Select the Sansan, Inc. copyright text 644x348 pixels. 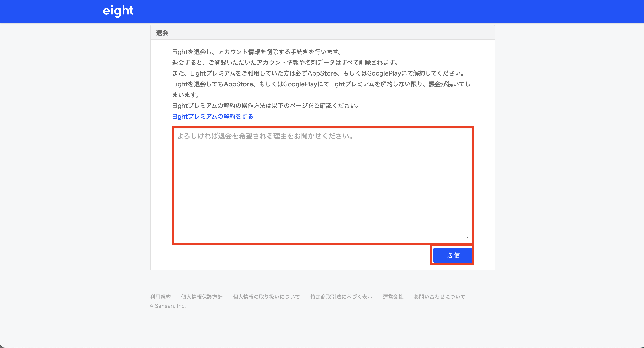click(168, 306)
